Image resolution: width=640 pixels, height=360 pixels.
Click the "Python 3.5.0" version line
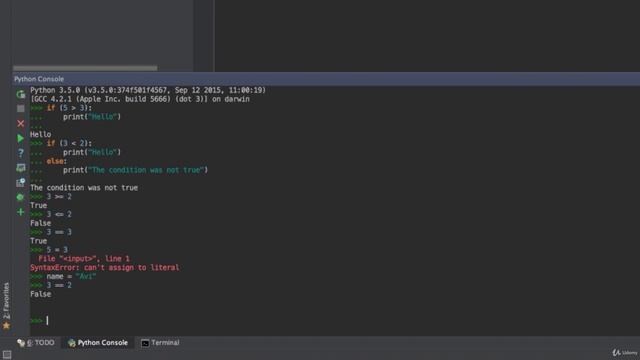(148, 90)
